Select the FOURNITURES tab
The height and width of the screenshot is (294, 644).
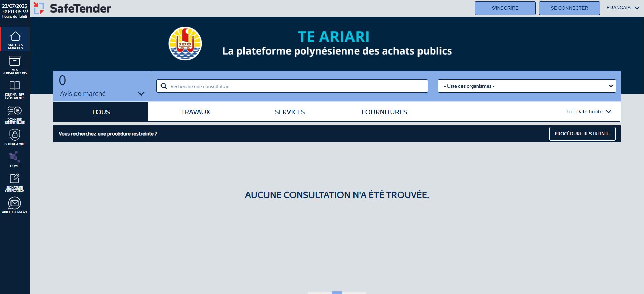pos(384,112)
